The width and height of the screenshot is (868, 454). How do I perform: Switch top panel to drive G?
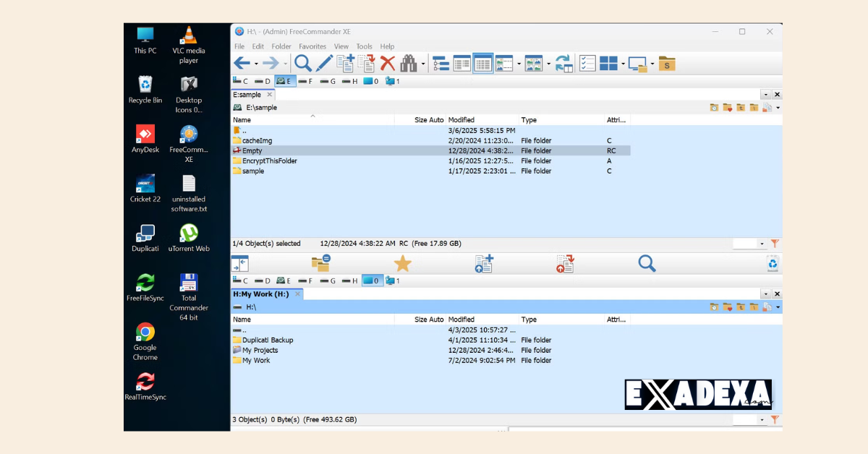[328, 81]
